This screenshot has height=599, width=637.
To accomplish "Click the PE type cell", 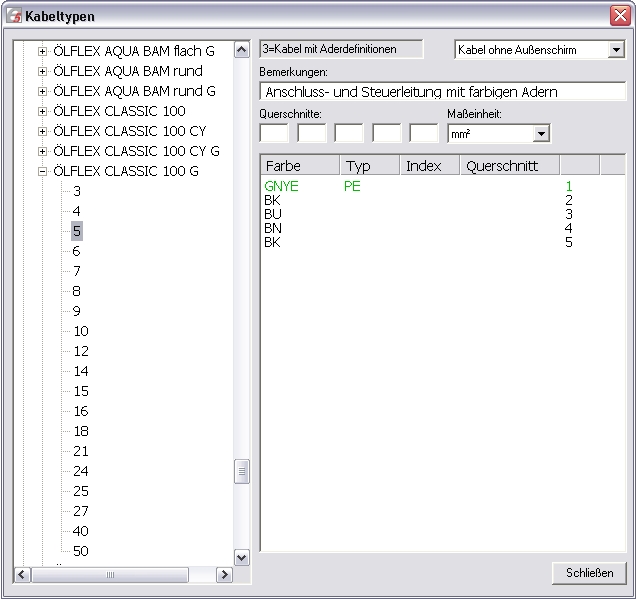I will coord(352,187).
